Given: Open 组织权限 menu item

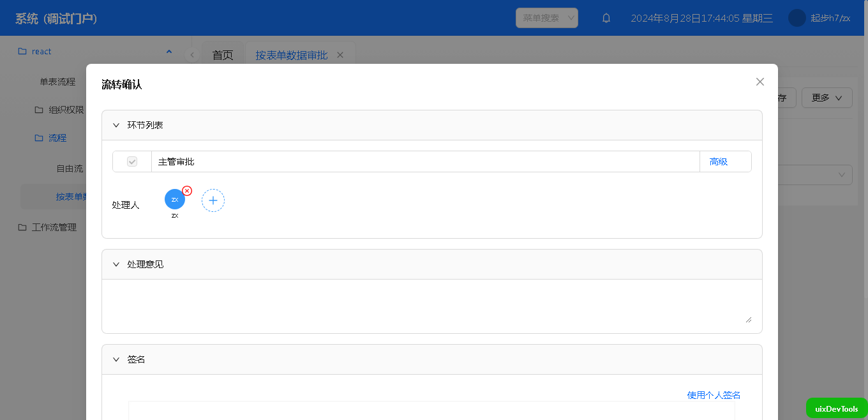Looking at the screenshot, I should pyautogui.click(x=66, y=110).
